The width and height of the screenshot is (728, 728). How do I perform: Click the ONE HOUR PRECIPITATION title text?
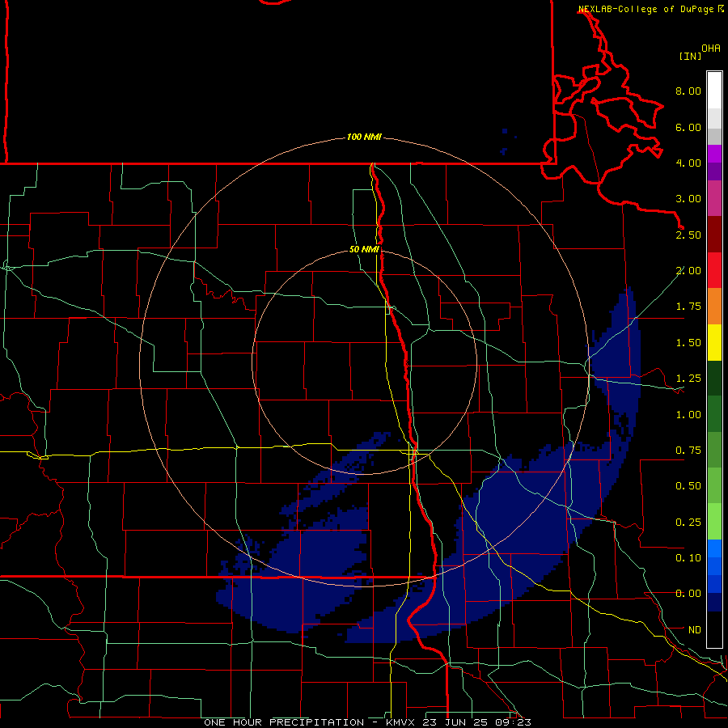click(284, 722)
